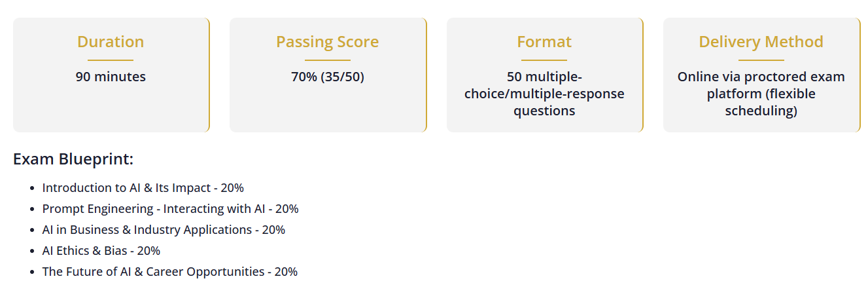Click Future of AI & Career Opportunities
Screen dimensions: 868x304
(x=169, y=271)
